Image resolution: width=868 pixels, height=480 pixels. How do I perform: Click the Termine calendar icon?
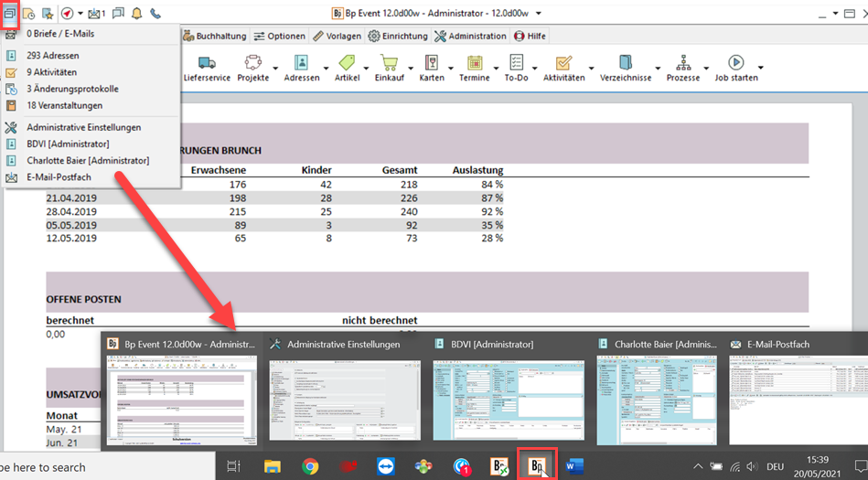point(475,63)
